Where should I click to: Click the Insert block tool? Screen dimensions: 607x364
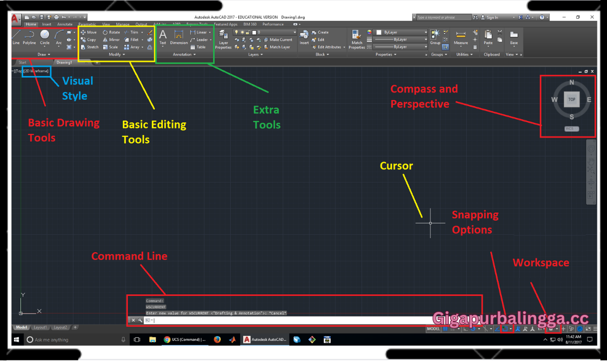[x=304, y=37]
